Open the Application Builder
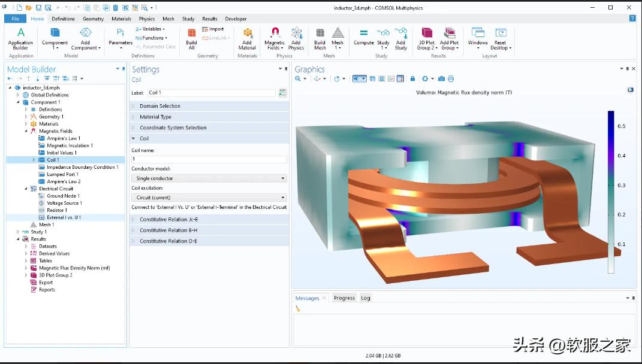Viewport: 642px width, 364px height. [x=20, y=40]
